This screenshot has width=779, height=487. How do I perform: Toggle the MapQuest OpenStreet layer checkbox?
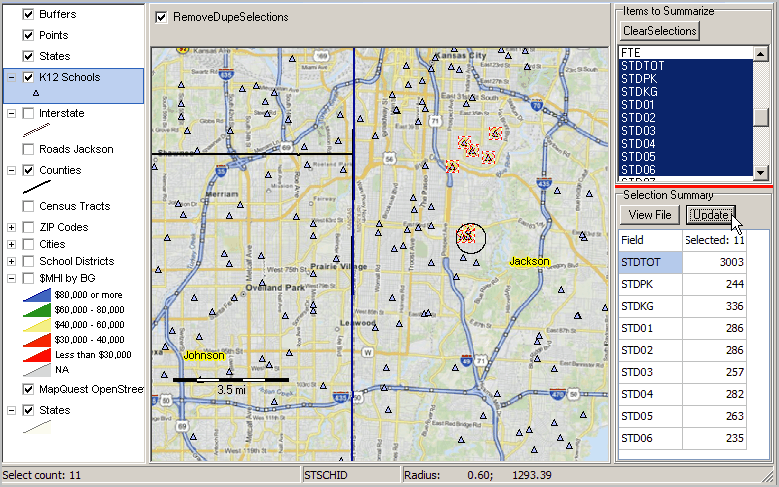[x=28, y=389]
